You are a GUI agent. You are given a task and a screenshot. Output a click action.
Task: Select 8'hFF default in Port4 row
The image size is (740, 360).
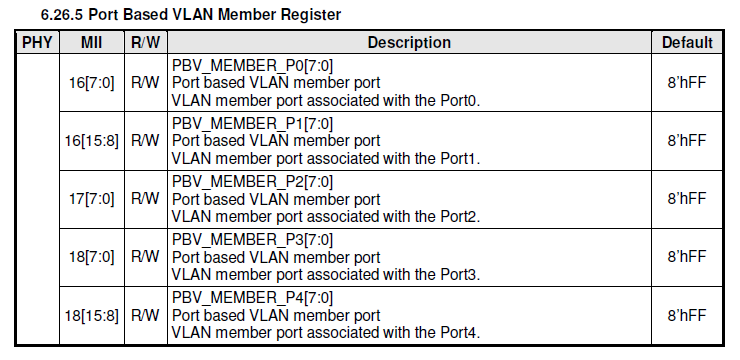687,315
